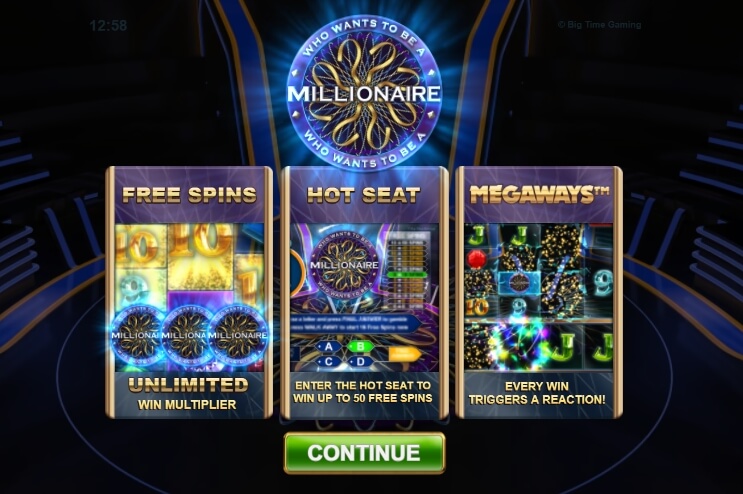Click the rightmost Millionaire scatter coin
This screenshot has height=494, width=743.
click(238, 334)
